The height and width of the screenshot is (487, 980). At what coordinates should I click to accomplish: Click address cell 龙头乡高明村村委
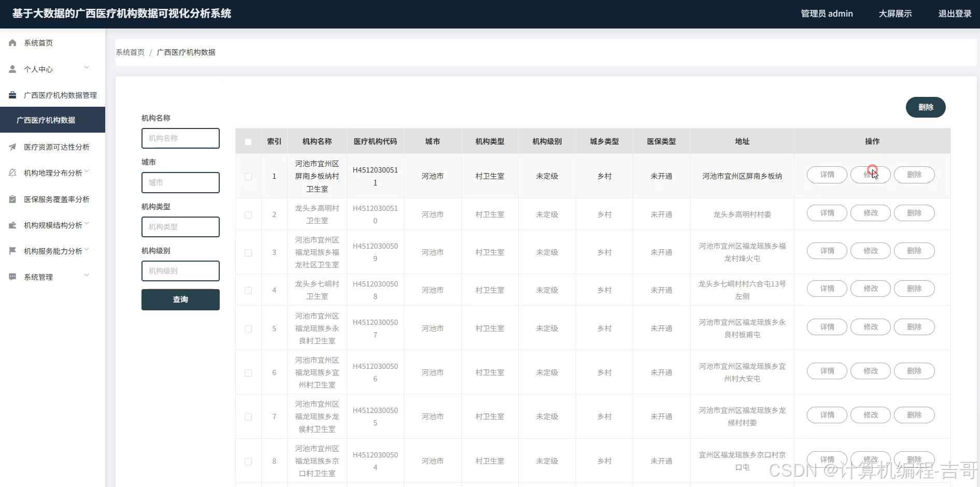[742, 214]
